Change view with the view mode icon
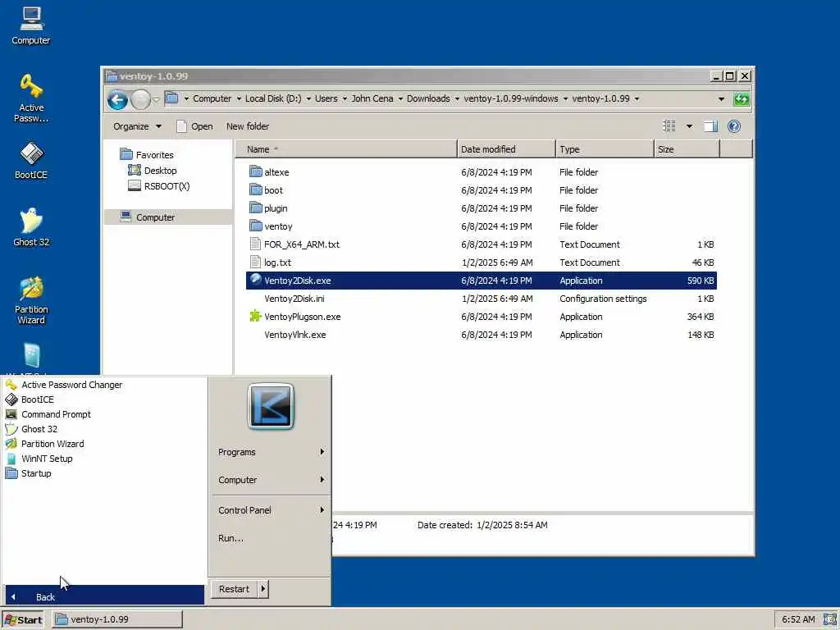The height and width of the screenshot is (630, 840). click(x=669, y=126)
